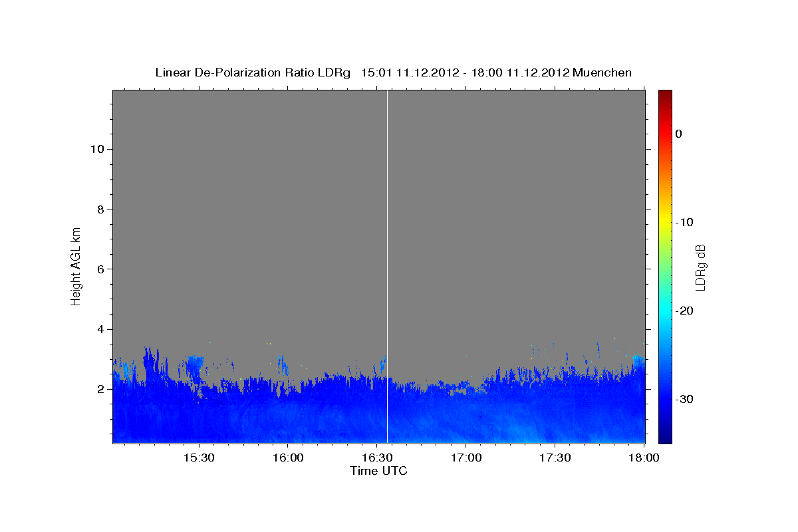Click the 'Height AGL km' axis label

pyautogui.click(x=76, y=266)
